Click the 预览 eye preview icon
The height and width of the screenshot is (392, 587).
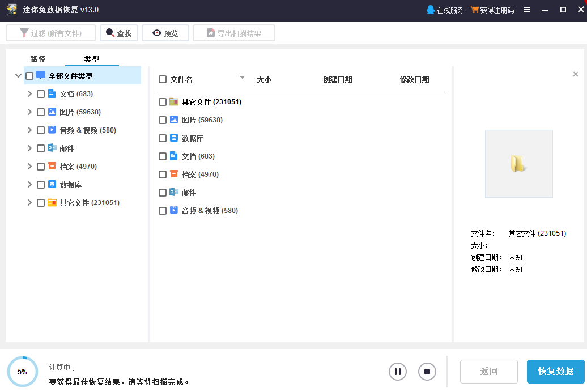[x=156, y=33]
